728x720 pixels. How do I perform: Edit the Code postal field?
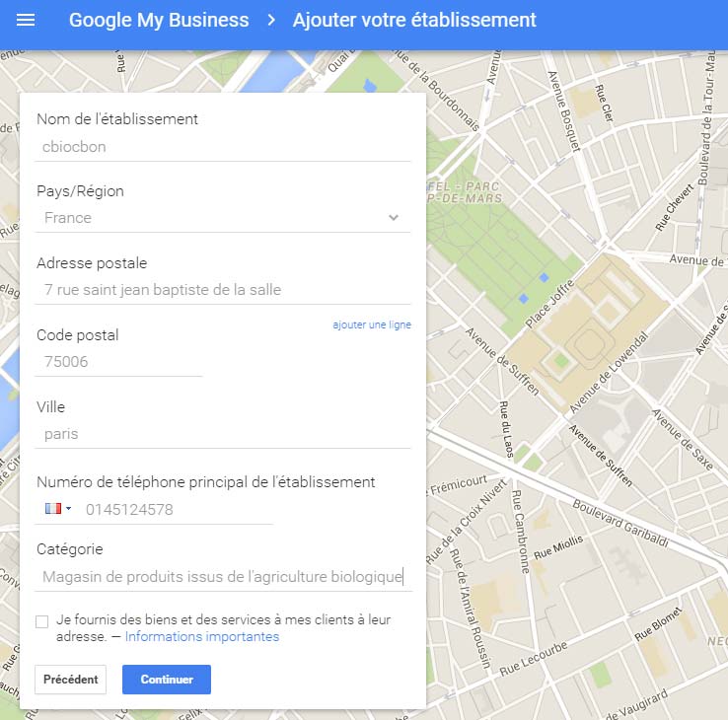[x=118, y=362]
